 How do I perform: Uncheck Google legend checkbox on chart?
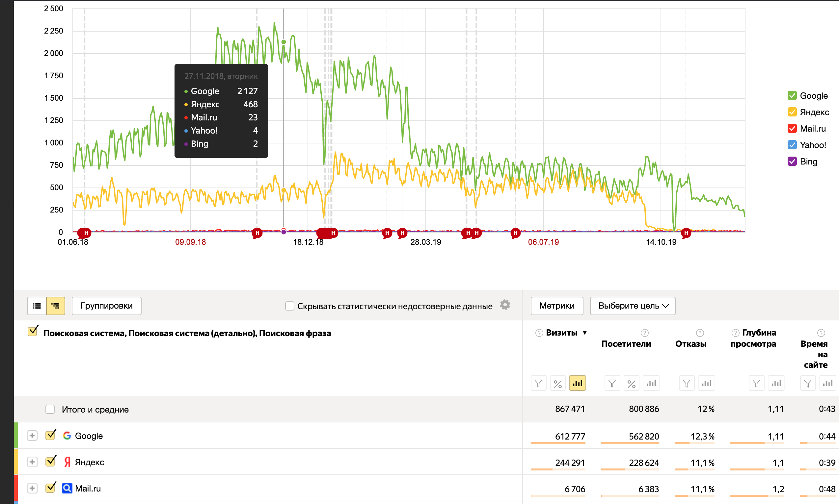[792, 96]
